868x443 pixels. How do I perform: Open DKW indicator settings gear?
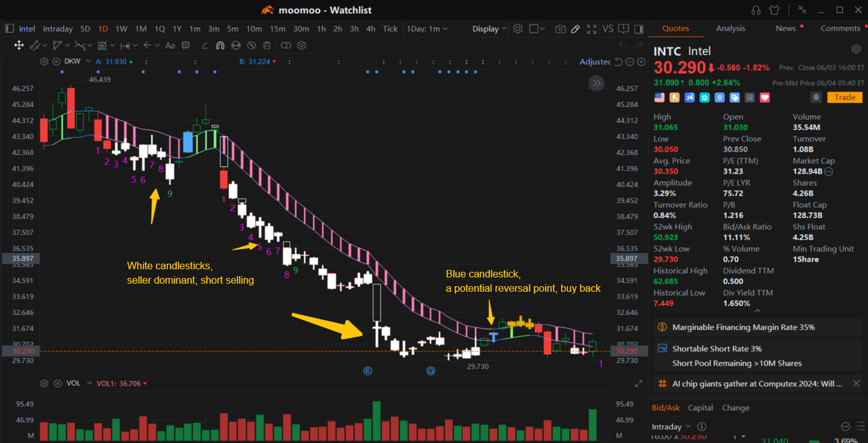point(44,61)
